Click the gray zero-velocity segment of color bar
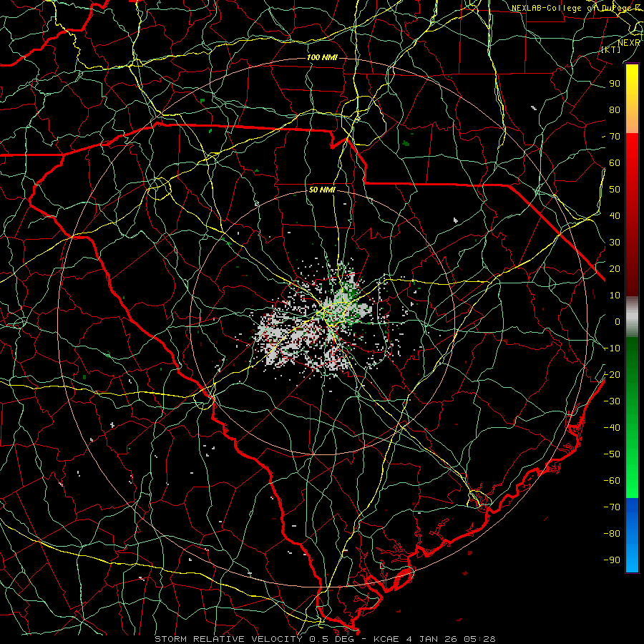 click(632, 316)
